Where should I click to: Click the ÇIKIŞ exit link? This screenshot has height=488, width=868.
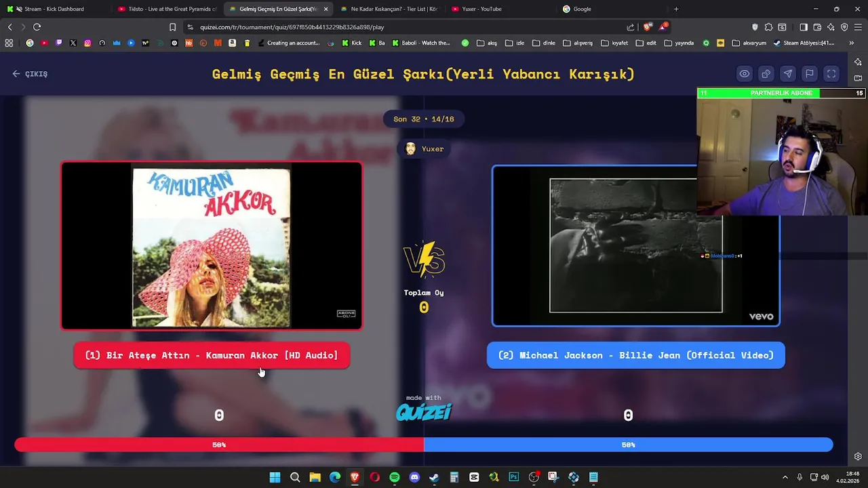click(30, 74)
